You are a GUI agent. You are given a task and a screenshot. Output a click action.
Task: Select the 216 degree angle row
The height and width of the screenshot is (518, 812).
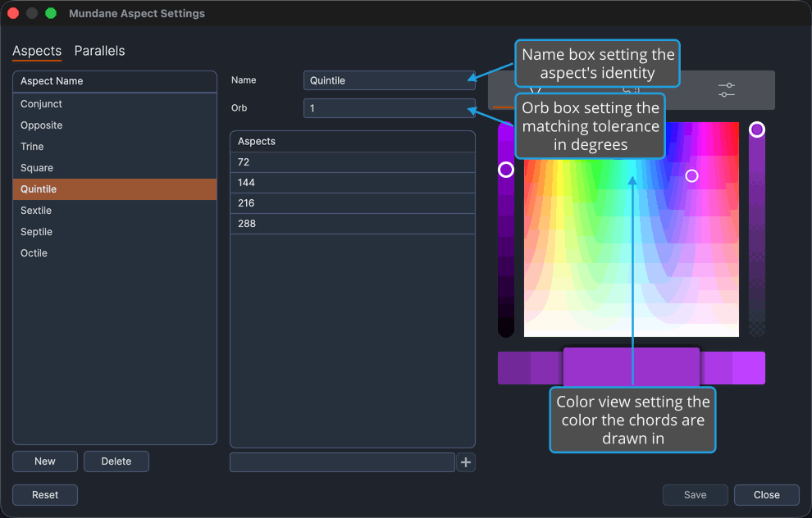point(352,203)
